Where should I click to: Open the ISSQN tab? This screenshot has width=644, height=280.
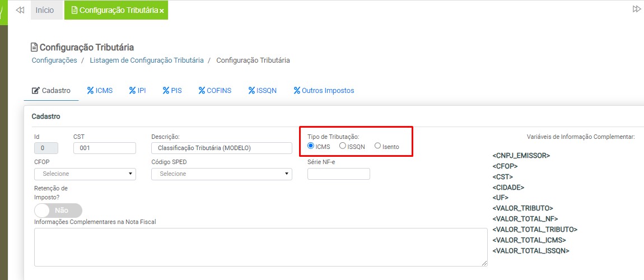click(262, 90)
